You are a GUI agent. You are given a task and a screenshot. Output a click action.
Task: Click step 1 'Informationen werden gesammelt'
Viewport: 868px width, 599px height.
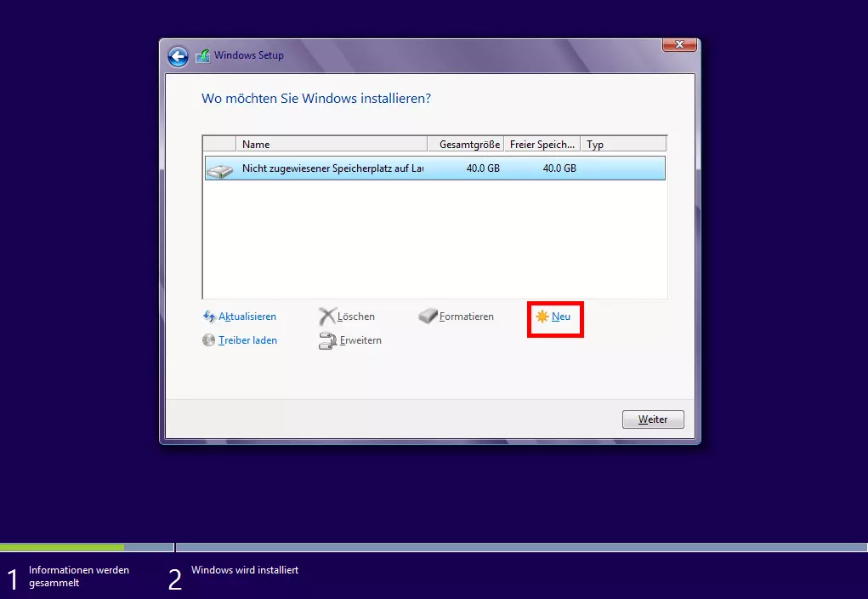[x=78, y=576]
